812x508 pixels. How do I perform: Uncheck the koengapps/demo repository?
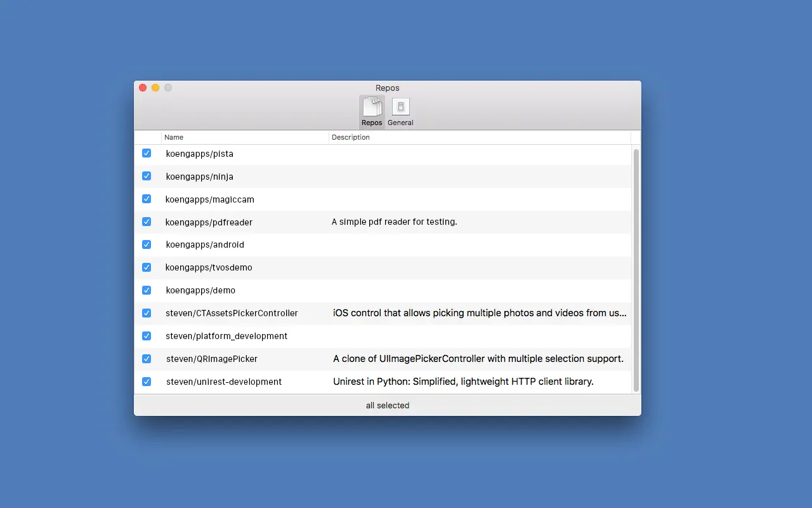point(147,290)
